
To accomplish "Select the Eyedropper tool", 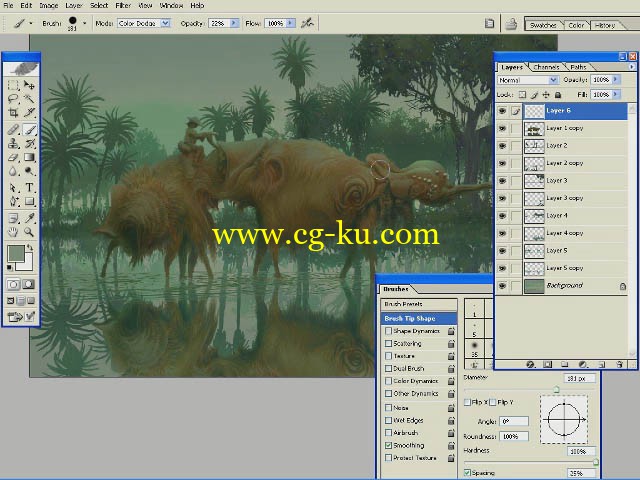I will coord(29,218).
